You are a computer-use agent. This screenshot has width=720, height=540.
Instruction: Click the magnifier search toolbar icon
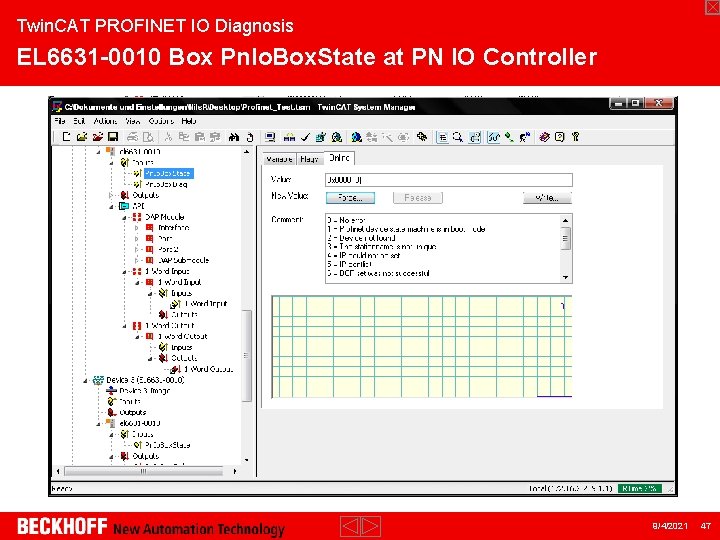458,137
